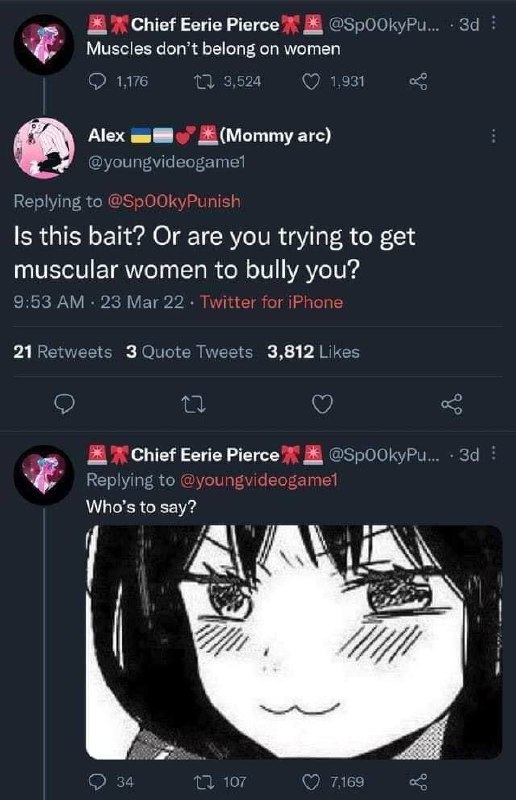The image size is (516, 800).
Task: Share Alex's 'Is this bait?' tweet
Action: click(x=452, y=405)
